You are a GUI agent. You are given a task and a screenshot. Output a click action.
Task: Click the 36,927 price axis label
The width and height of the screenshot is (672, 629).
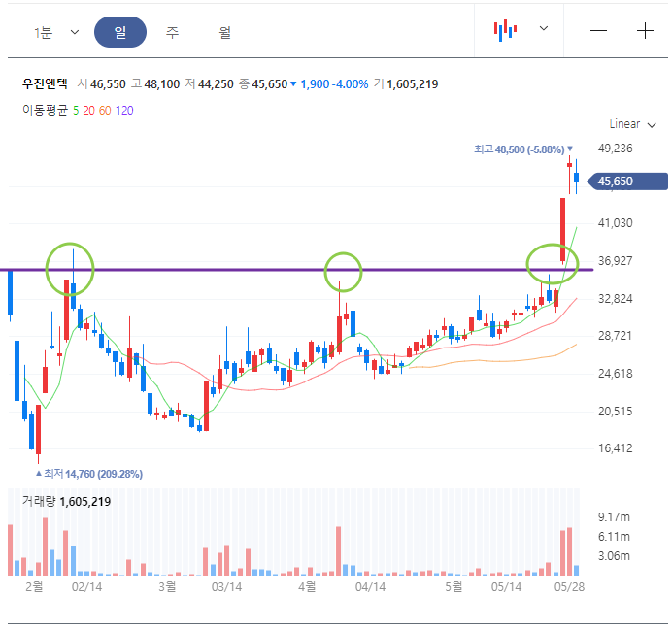[x=615, y=260]
